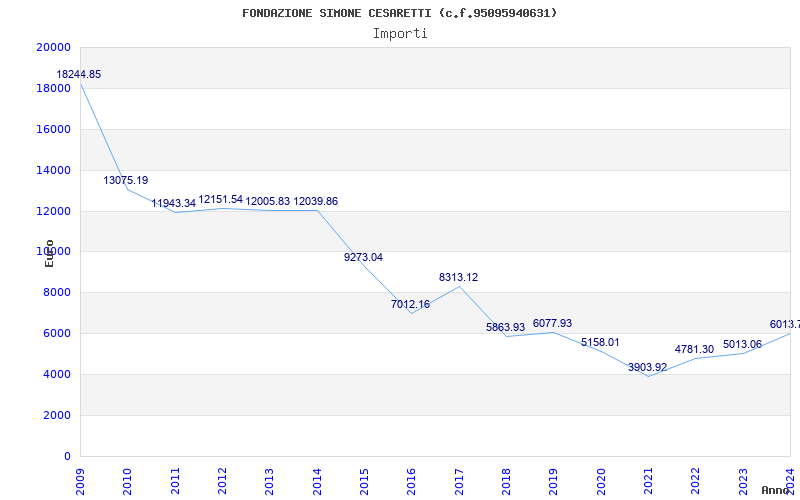The width and height of the screenshot is (800, 500).
Task: Click the Importi subtitle
Action: click(x=400, y=34)
